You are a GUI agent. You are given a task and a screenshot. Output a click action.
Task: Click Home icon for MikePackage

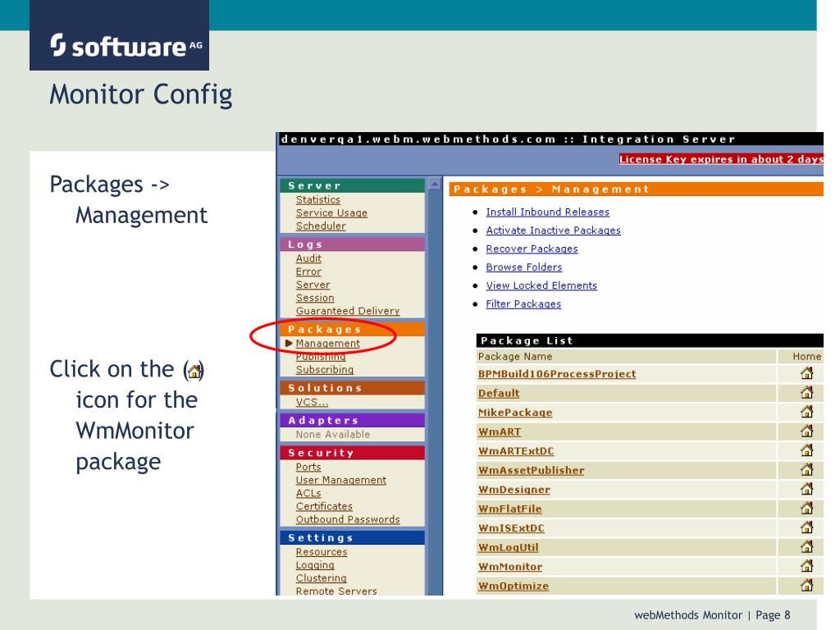tap(807, 412)
